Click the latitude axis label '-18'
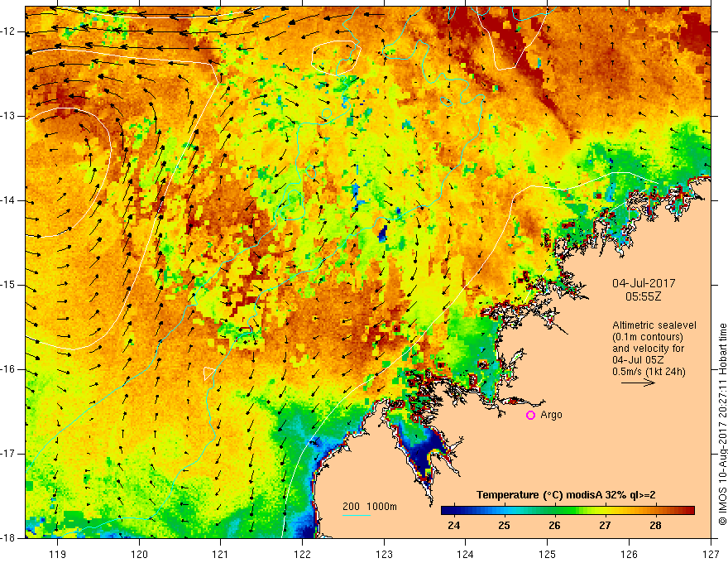Image resolution: width=728 pixels, height=563 pixels. point(8,538)
